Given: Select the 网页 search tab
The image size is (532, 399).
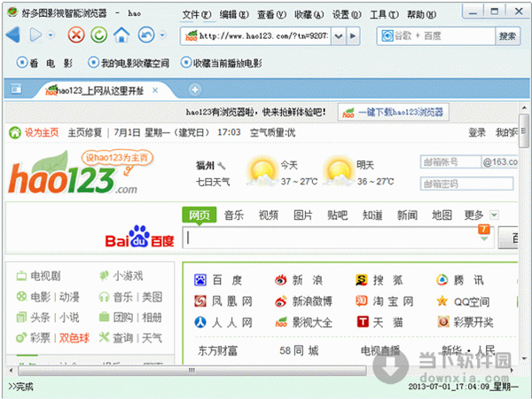Looking at the screenshot, I should pos(199,215).
